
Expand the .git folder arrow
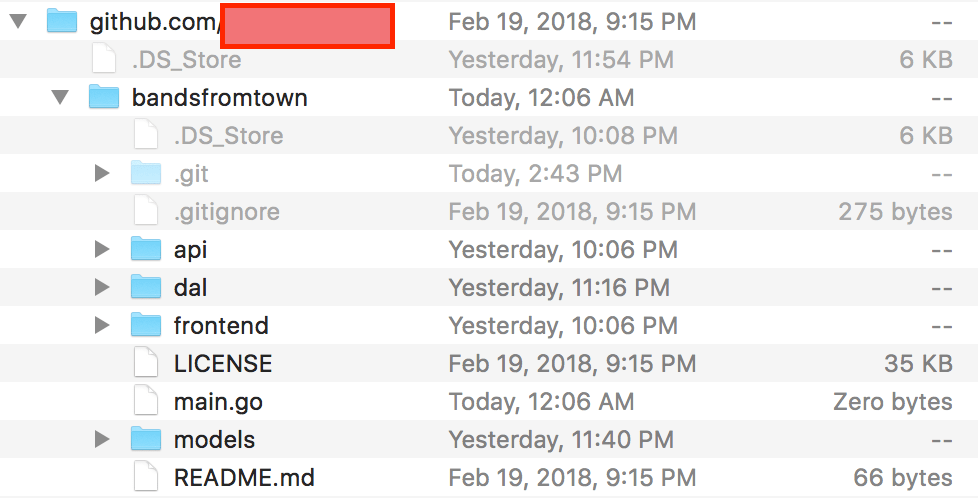(x=102, y=173)
